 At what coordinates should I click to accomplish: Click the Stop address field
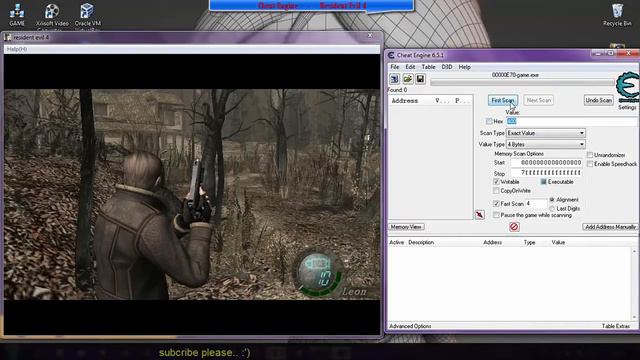click(x=546, y=173)
